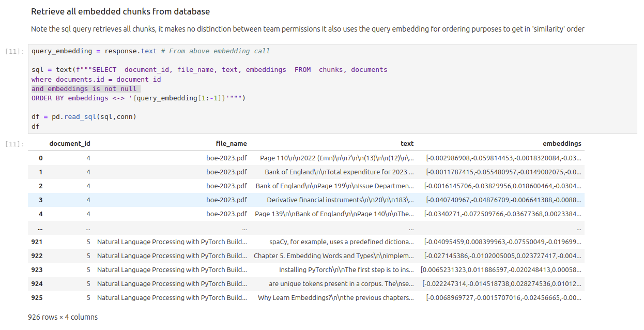The height and width of the screenshot is (330, 644).
Task: Click boe-2023.pdf file name in row 1
Action: [x=226, y=172]
